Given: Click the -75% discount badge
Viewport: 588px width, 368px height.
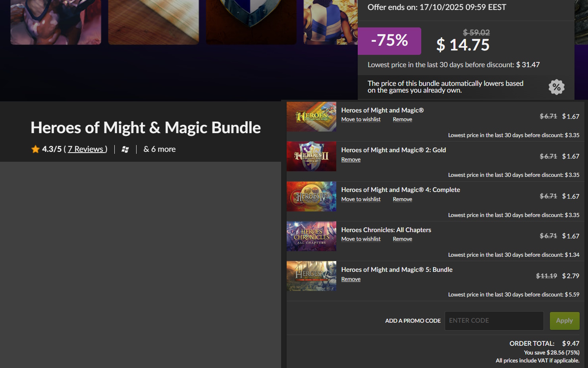Looking at the screenshot, I should click(389, 41).
